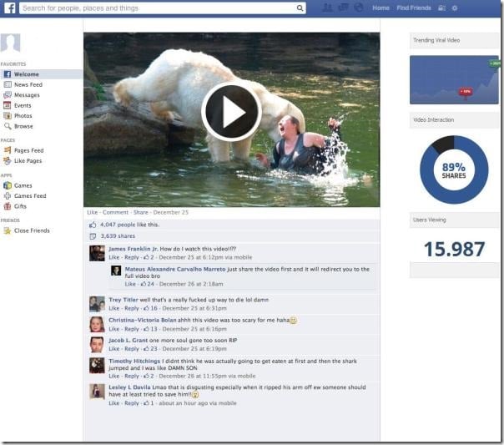Go to Home in top bar
Image resolution: width=504 pixels, height=445 pixels.
(381, 8)
